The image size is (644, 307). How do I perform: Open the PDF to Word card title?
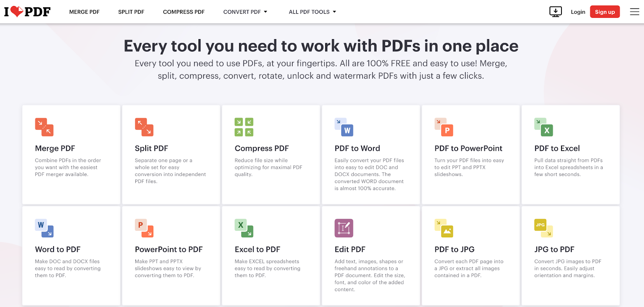pyautogui.click(x=357, y=148)
